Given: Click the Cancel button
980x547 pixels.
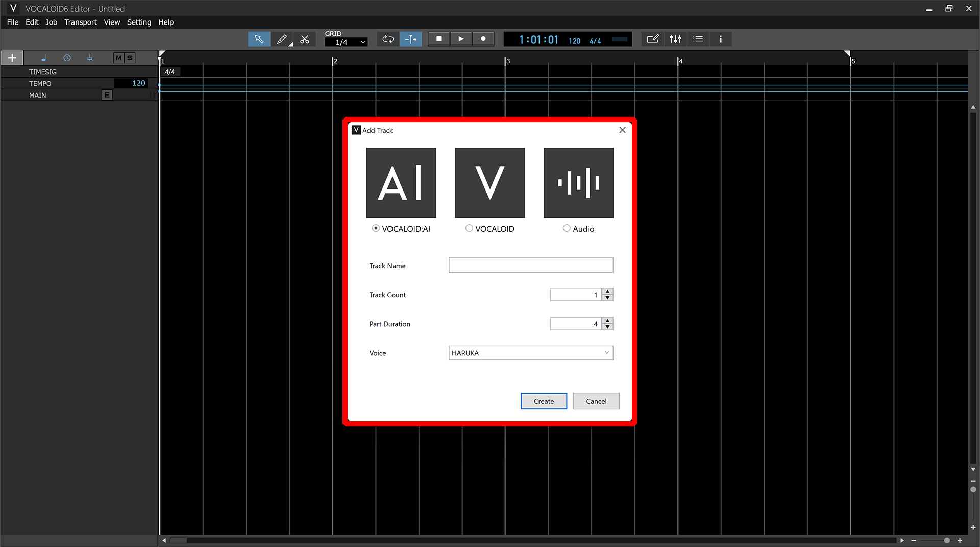Looking at the screenshot, I should 596,401.
